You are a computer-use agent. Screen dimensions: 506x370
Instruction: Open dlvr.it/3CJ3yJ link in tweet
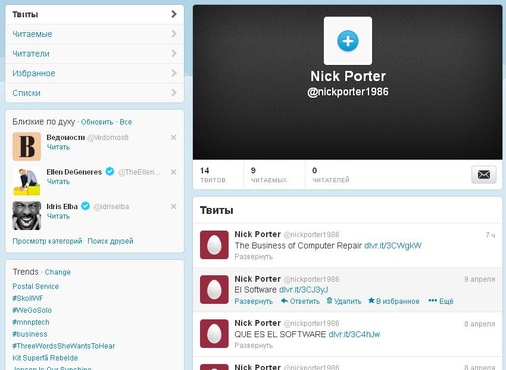[303, 290]
